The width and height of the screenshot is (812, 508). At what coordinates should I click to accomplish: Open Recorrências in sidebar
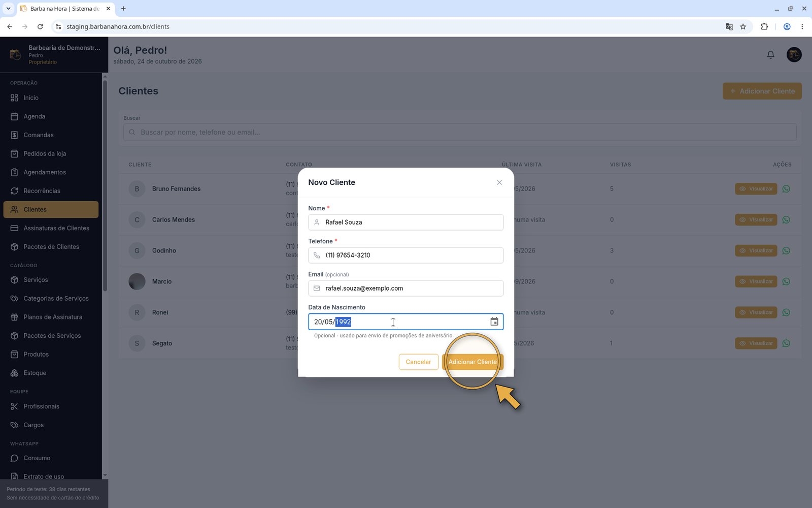coord(51,191)
